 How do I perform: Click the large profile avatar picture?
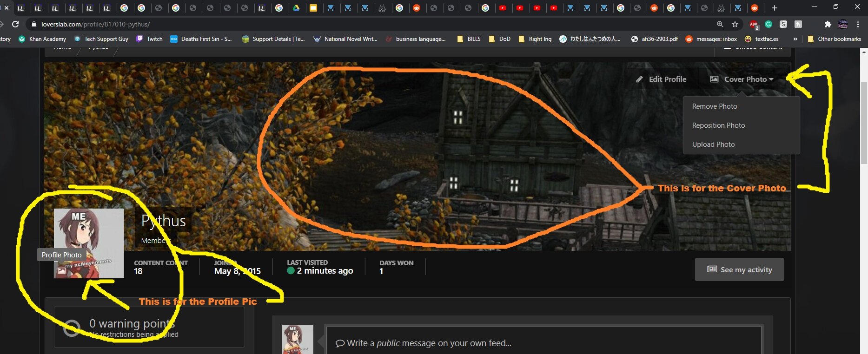89,243
